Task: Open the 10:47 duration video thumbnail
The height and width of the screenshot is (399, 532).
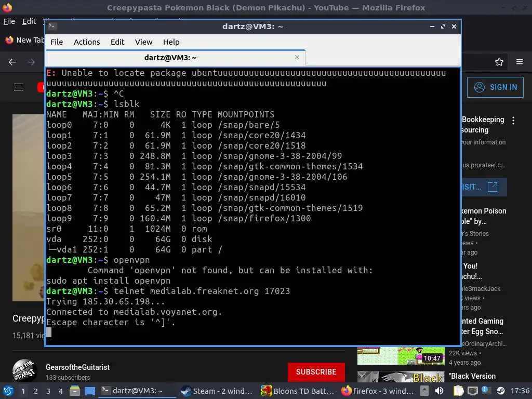Action: 401,355
